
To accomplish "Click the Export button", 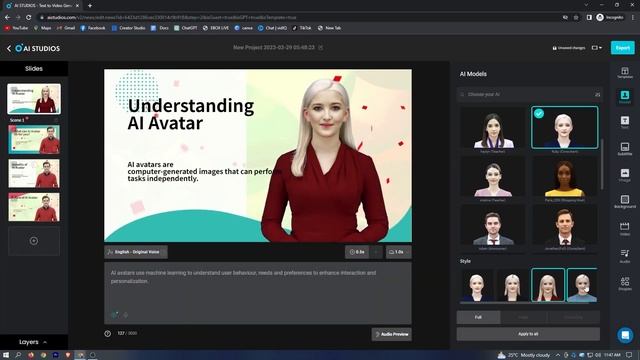I will pyautogui.click(x=622, y=48).
